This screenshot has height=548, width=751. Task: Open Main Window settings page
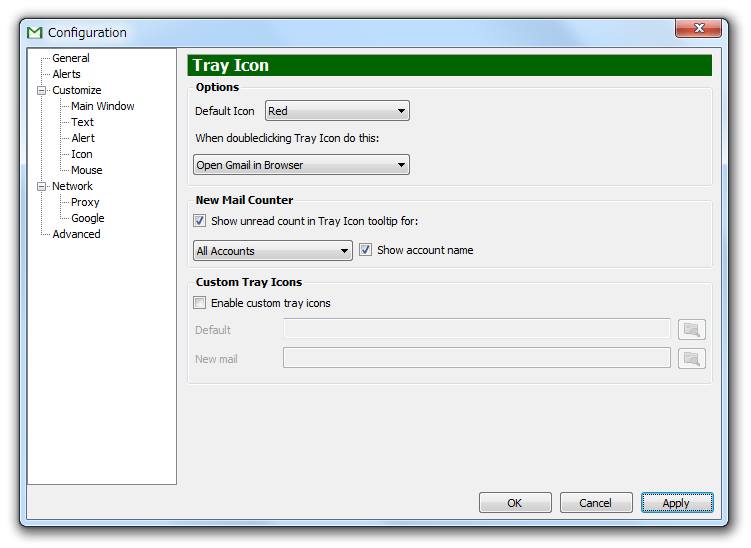click(102, 106)
